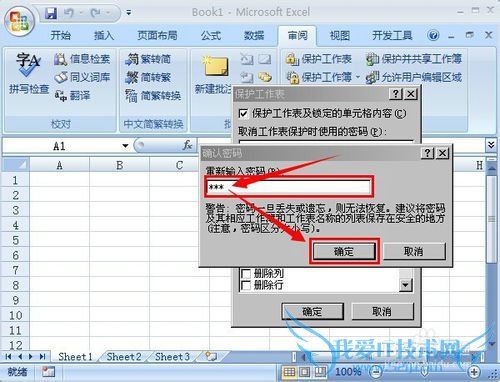This screenshot has height=382, width=500.
Task: Switch to 视图 ribbon tab
Action: tap(340, 35)
